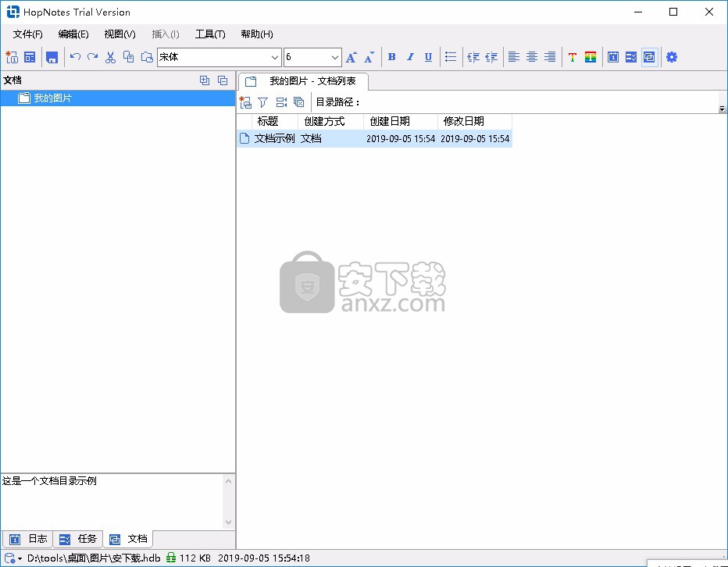Pick text highlight background color

coord(591,57)
